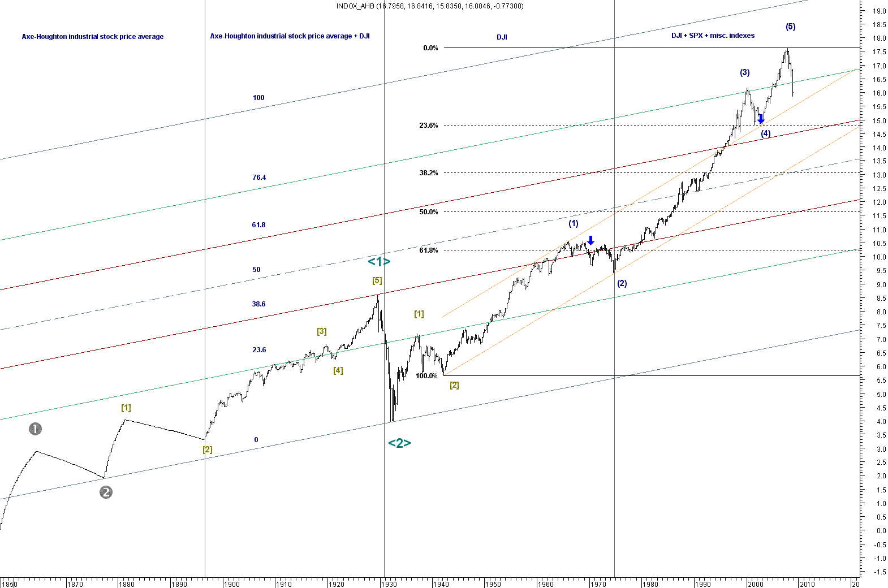
Task: Click the 'Axe-Houghton industrial stock price average + DJI' label
Action: (x=290, y=36)
